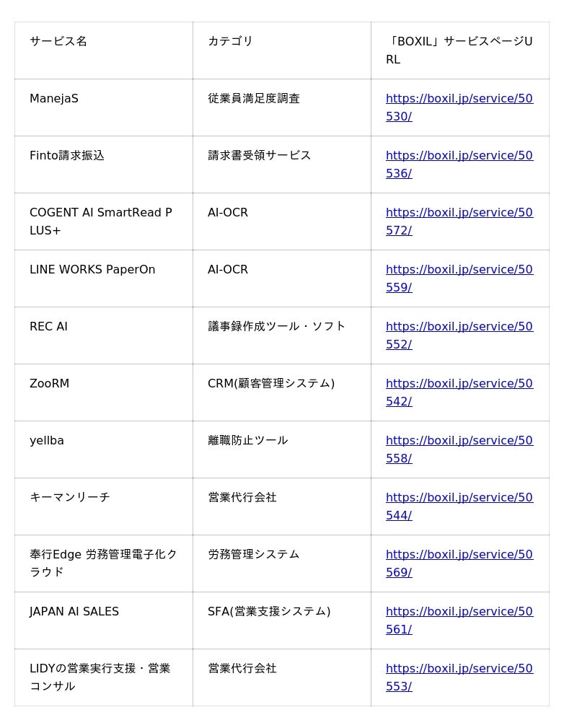This screenshot has width=577, height=728.
Task: Select the 議事録作成ツール・ソフト cell
Action: (276, 327)
